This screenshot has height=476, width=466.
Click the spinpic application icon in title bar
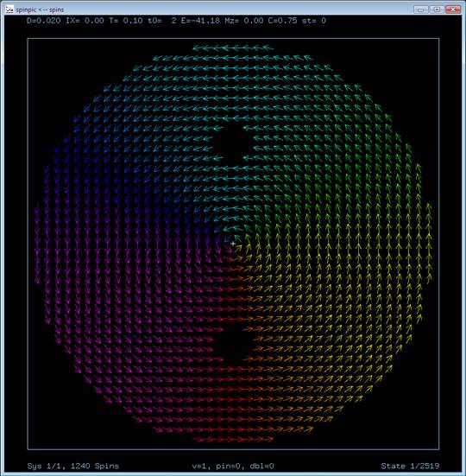click(x=9, y=10)
